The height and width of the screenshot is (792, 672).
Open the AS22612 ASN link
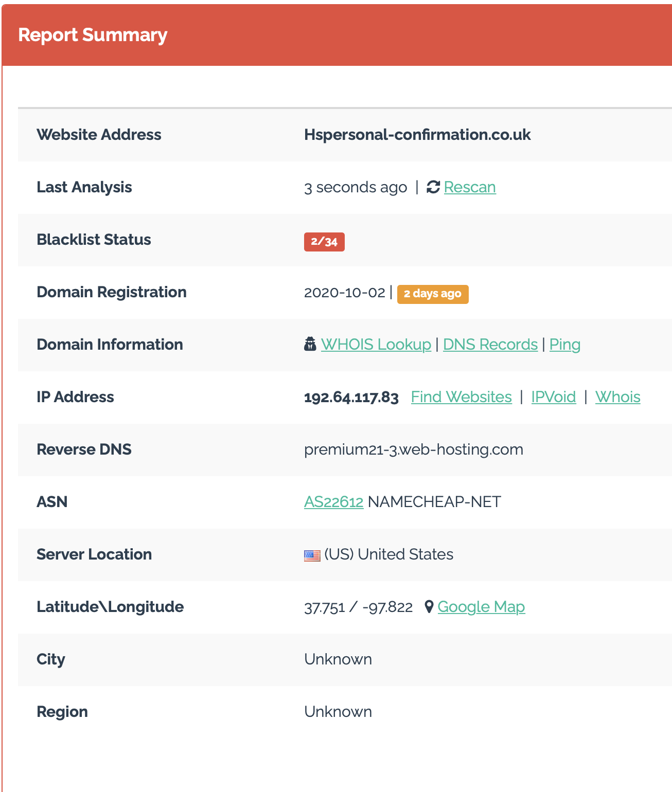tap(333, 502)
